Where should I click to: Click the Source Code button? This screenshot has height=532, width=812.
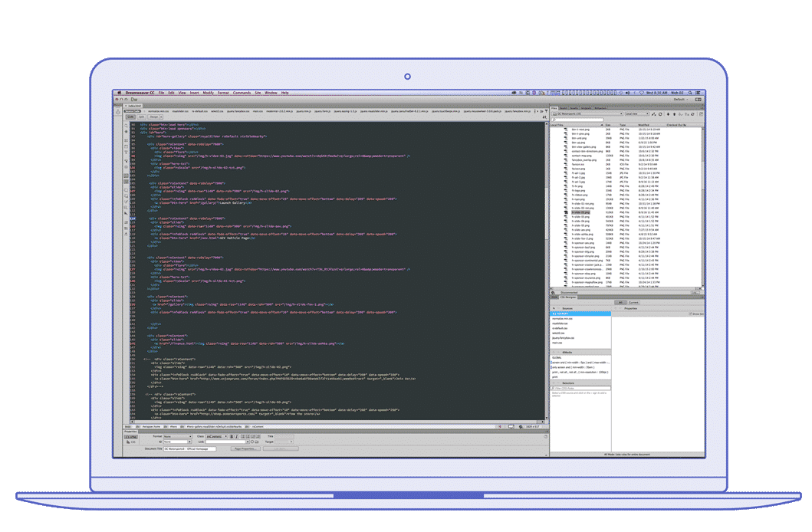(133, 110)
